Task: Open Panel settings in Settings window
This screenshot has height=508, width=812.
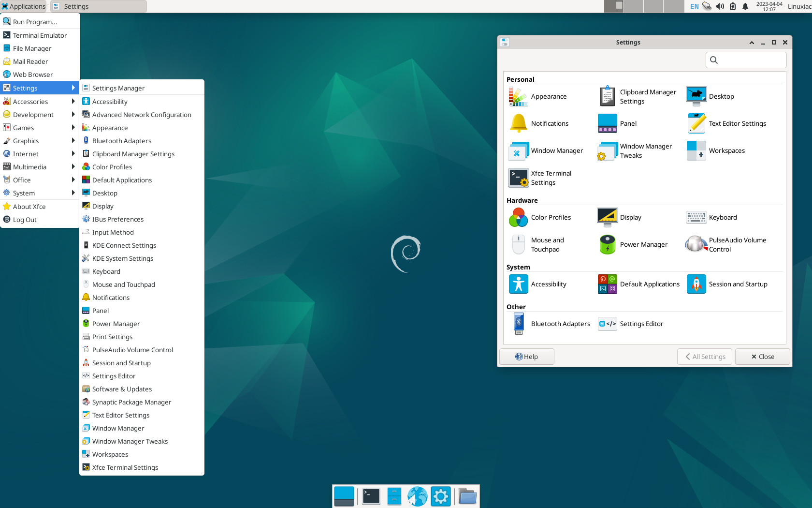Action: 617,124
